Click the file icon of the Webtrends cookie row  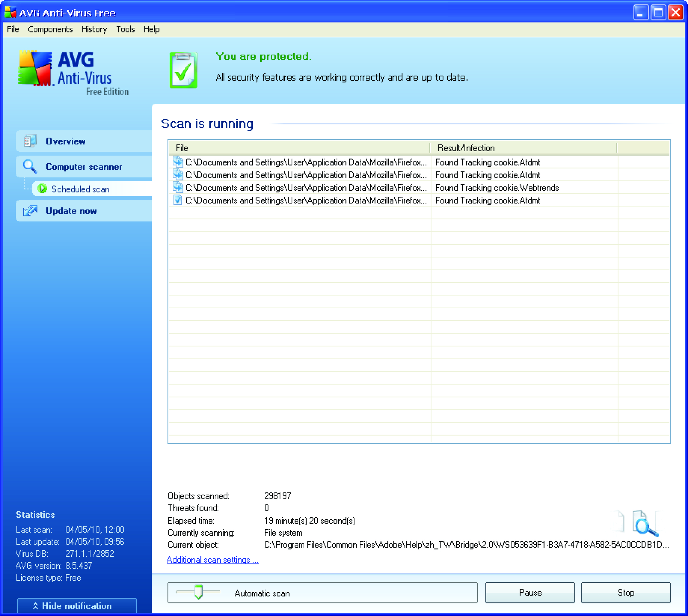click(x=178, y=187)
